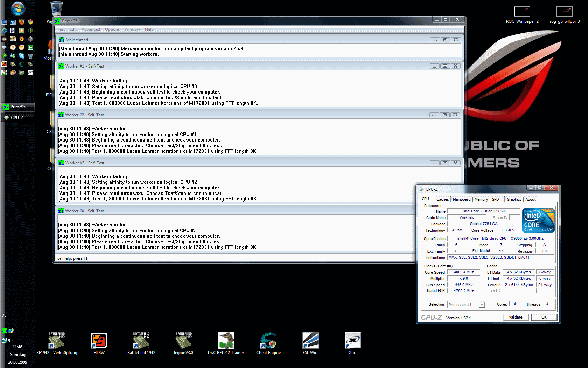Switch to CPU-Z in the taskbar

(x=18, y=118)
